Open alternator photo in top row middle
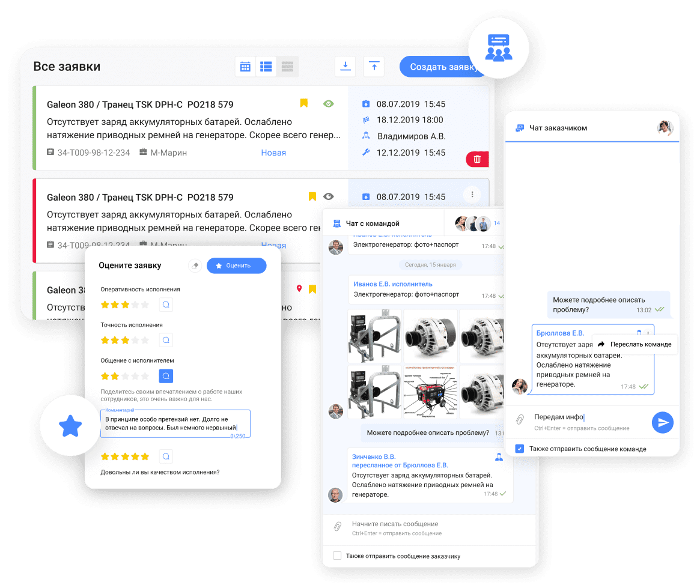The height and width of the screenshot is (588, 700). pyautogui.click(x=430, y=336)
